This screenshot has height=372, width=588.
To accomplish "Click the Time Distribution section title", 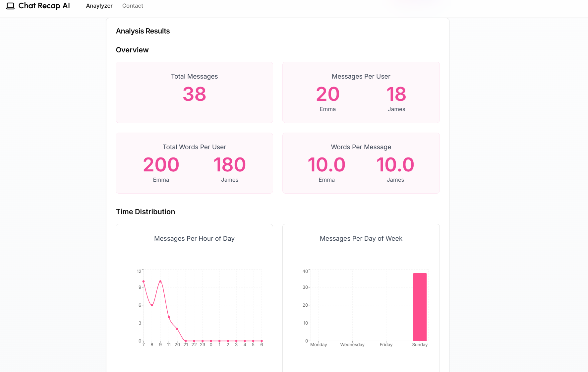I will pyautogui.click(x=146, y=212).
